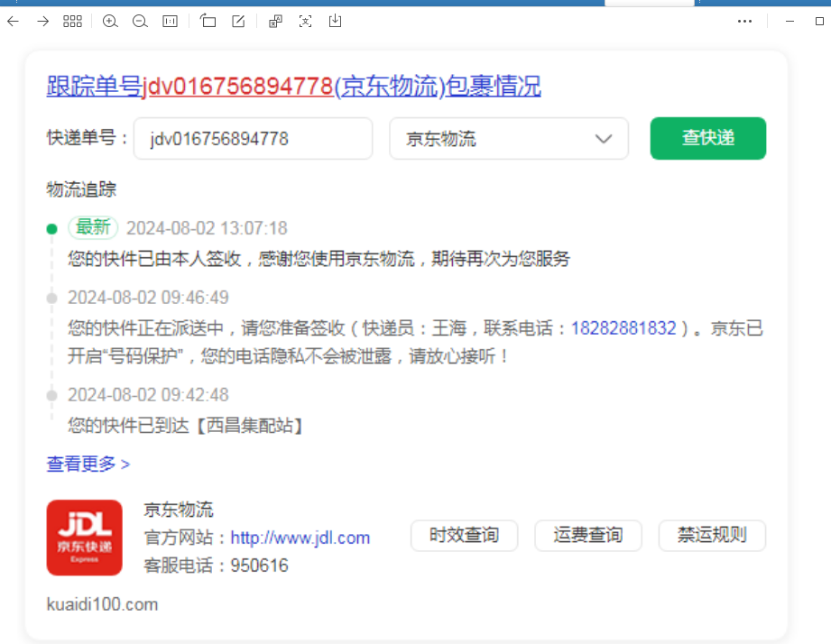Open the tracking title link jdv016756894778
This screenshot has height=644, width=831.
[x=293, y=86]
